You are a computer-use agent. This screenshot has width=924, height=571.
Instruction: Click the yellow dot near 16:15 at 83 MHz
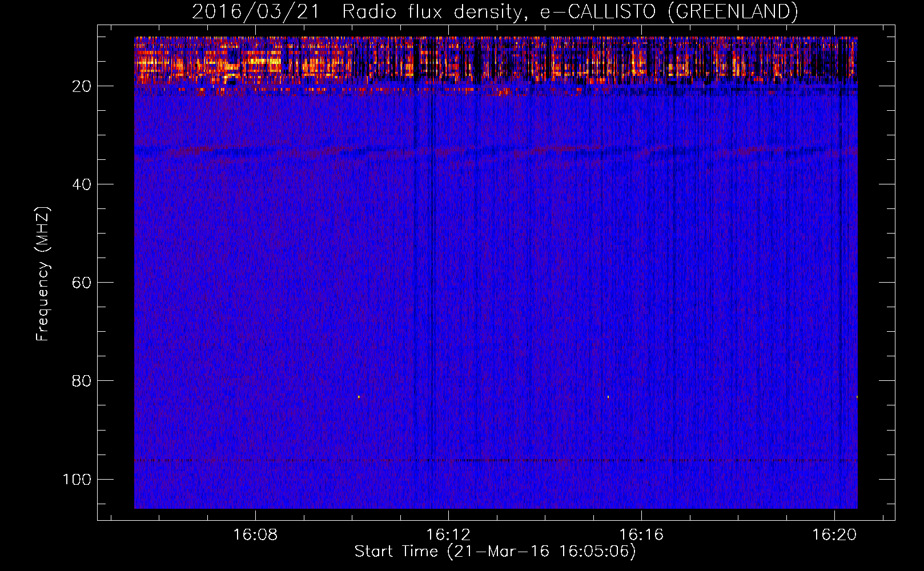click(x=608, y=397)
